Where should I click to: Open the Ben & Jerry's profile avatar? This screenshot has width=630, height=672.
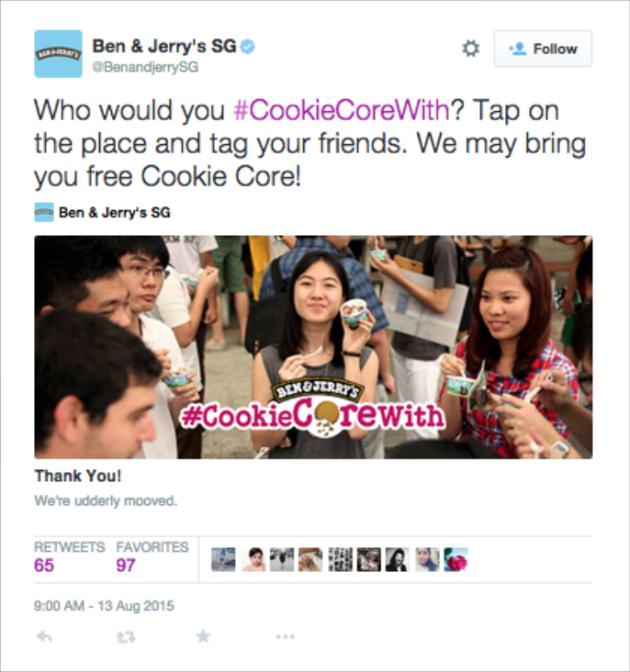point(59,53)
